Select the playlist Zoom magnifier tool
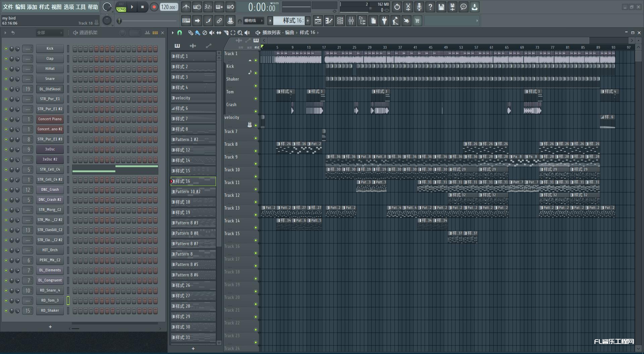 click(x=240, y=33)
